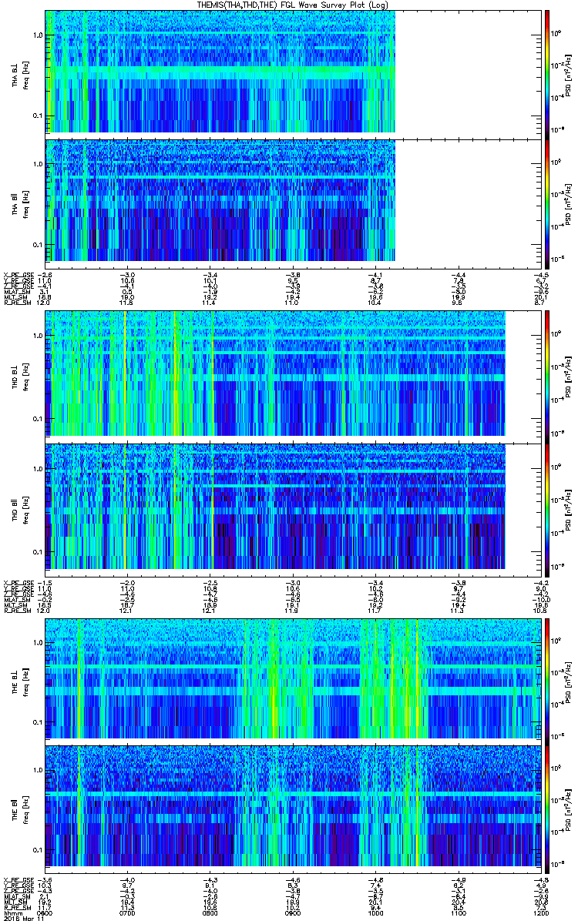Screen dimensions: 578x924
Task: Click the 0600 time tick label
Action: click(x=45, y=912)
